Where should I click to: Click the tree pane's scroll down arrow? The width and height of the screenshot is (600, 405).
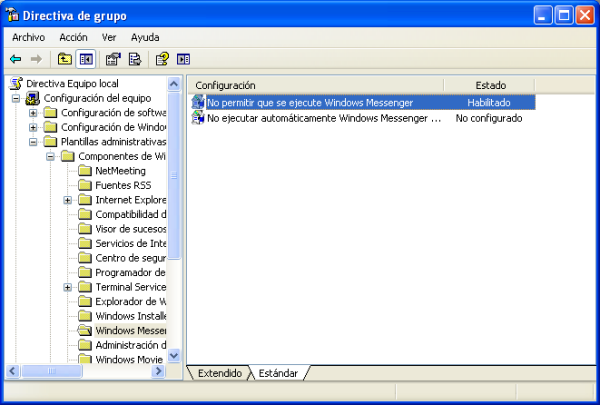pos(174,355)
